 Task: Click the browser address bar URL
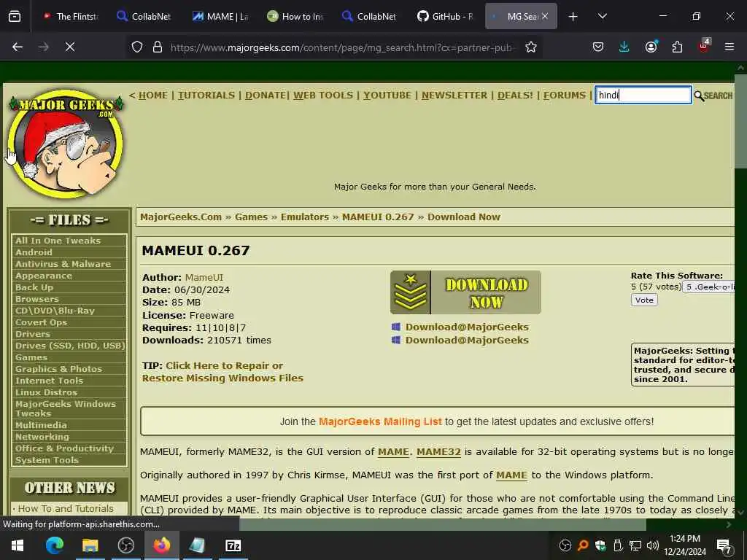(x=341, y=47)
